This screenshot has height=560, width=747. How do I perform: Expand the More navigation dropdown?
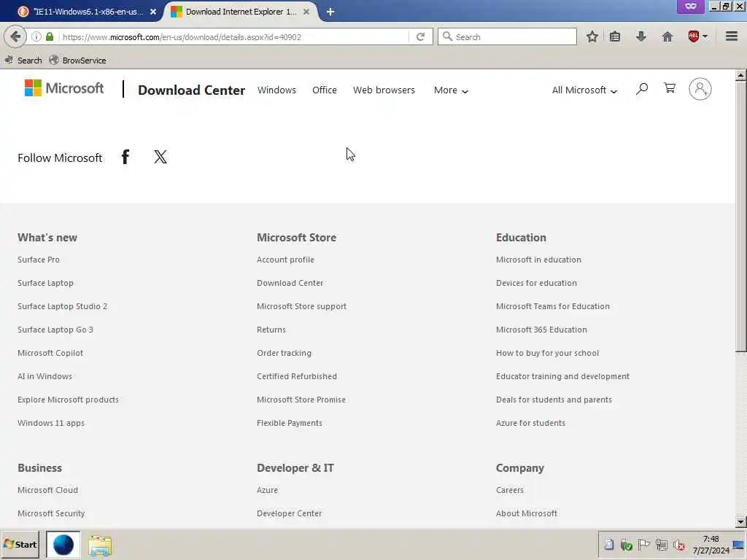point(451,90)
